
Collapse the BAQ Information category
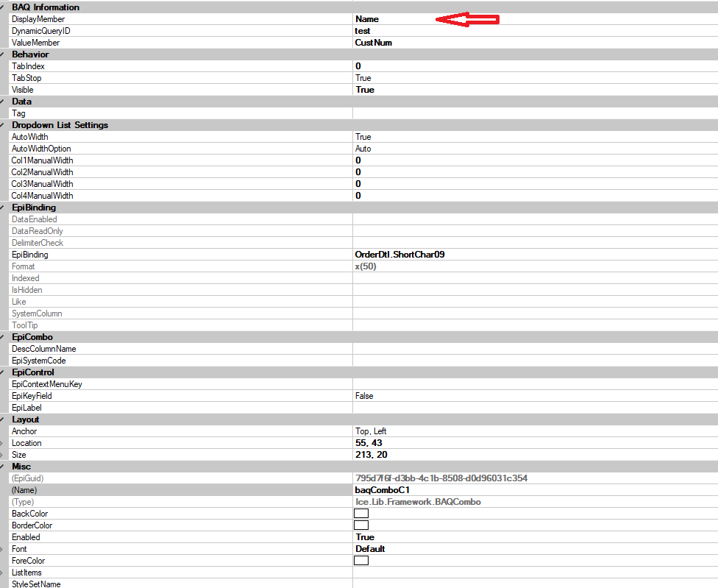click(2, 7)
